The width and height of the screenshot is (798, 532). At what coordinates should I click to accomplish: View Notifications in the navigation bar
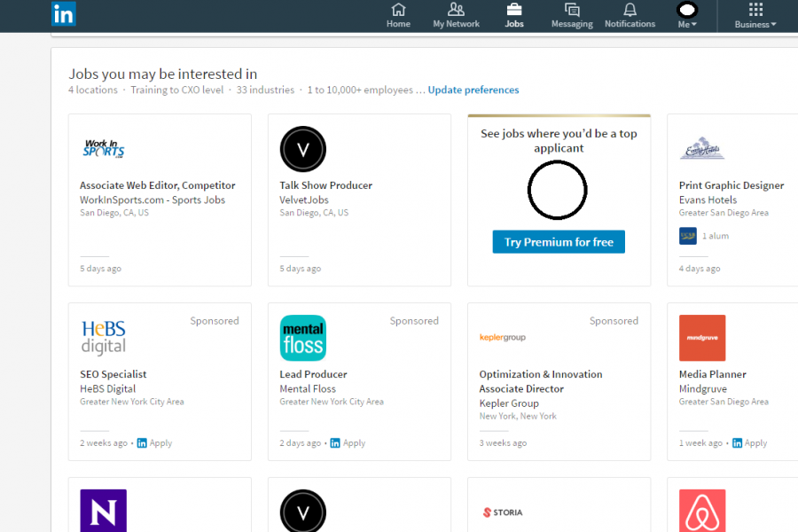point(630,16)
